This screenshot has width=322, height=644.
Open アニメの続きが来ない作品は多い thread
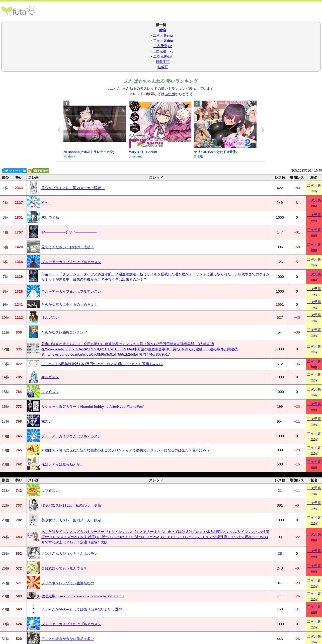pyautogui.click(x=68, y=639)
